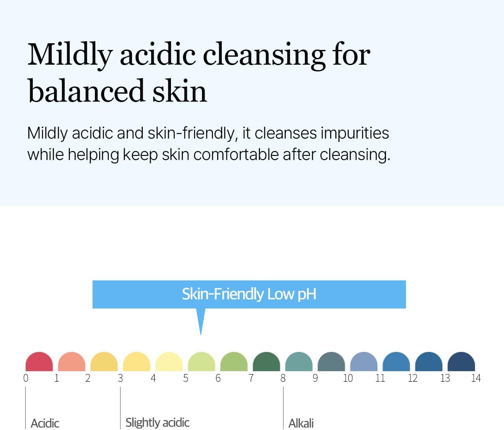This screenshot has height=430, width=504.
Task: Select the navy pH 13 swatch
Action: coord(461,362)
